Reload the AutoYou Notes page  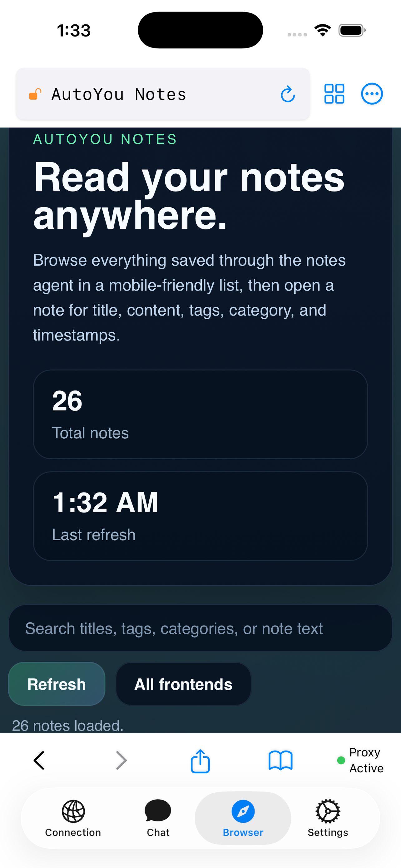288,94
